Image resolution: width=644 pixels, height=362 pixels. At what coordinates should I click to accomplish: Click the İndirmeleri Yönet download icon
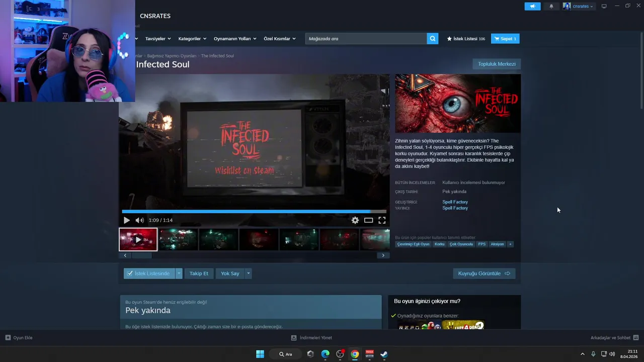click(x=294, y=338)
